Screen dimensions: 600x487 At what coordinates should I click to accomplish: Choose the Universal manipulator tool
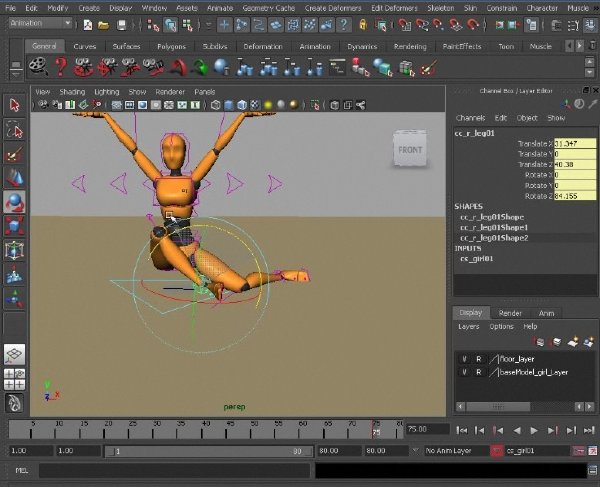(15, 250)
